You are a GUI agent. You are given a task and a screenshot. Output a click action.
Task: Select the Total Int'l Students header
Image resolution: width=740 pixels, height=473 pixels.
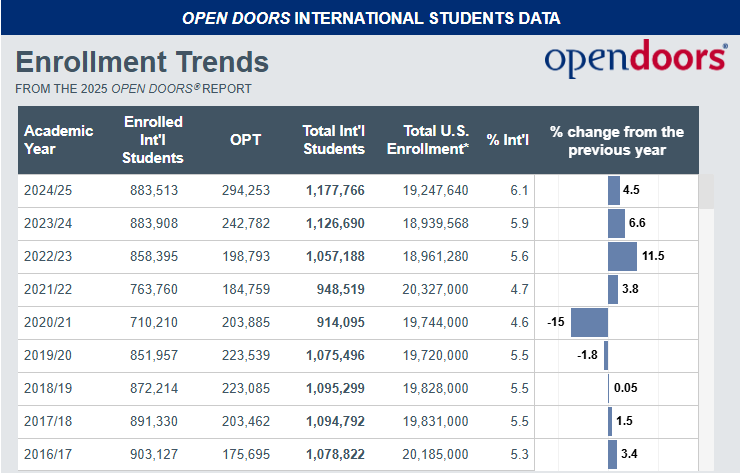pos(334,140)
